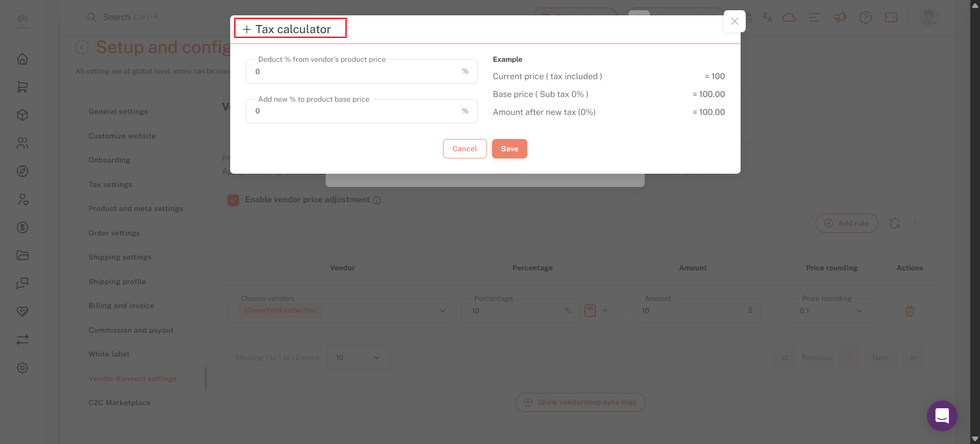Save the tax calculator values
The image size is (980, 444).
coord(509,149)
